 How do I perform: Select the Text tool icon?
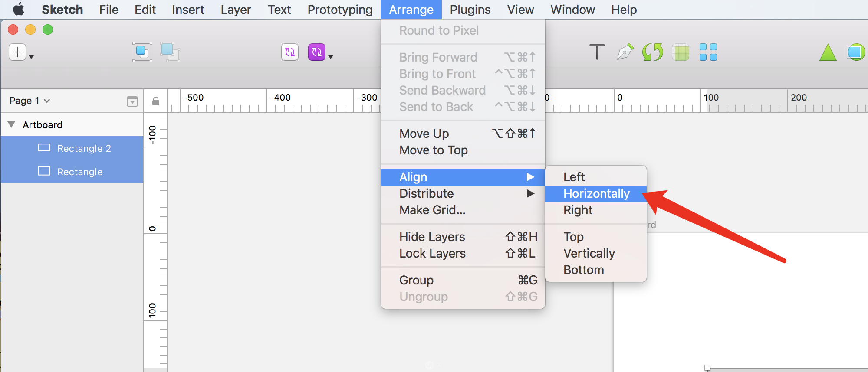tap(597, 52)
